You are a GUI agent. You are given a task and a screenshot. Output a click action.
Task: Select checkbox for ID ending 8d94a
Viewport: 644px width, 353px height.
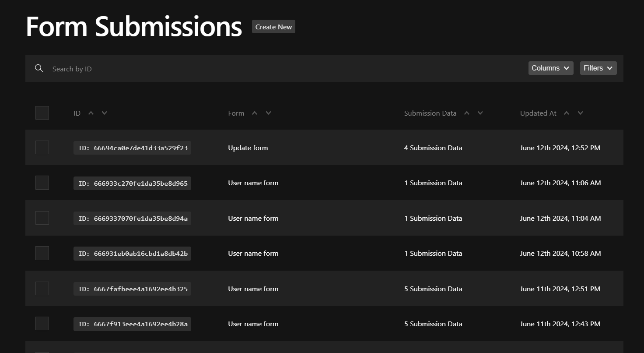tap(42, 218)
